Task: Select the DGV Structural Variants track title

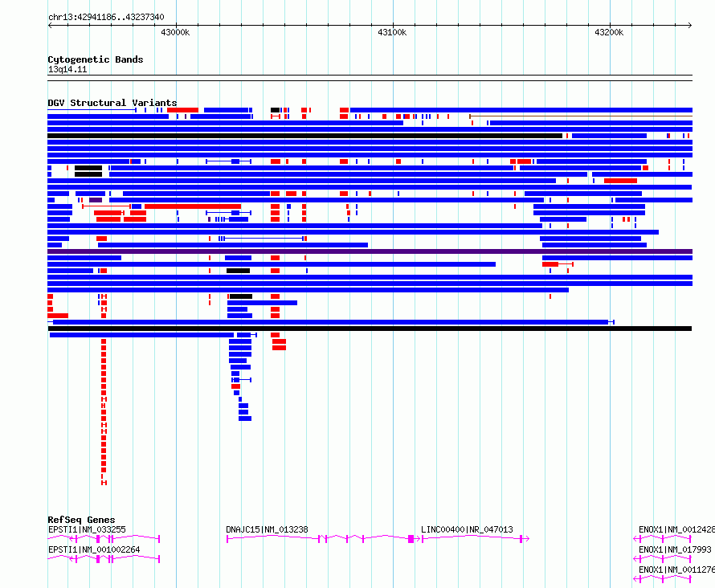Action: click(x=112, y=103)
